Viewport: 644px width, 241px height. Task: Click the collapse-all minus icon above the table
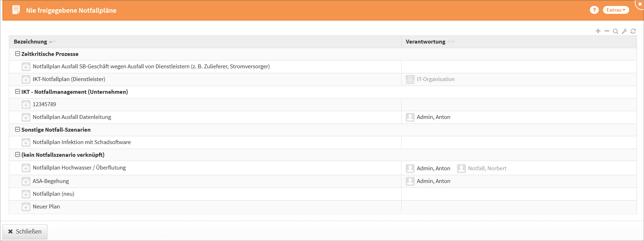[x=607, y=31]
